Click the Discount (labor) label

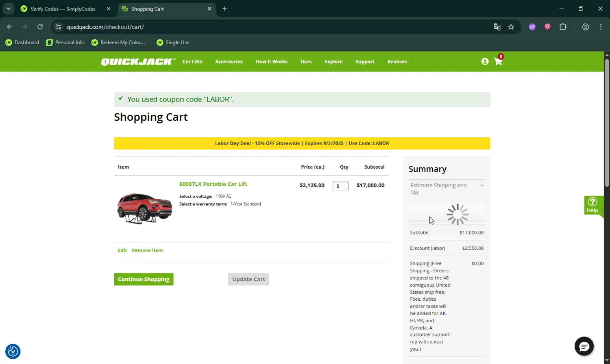(427, 248)
